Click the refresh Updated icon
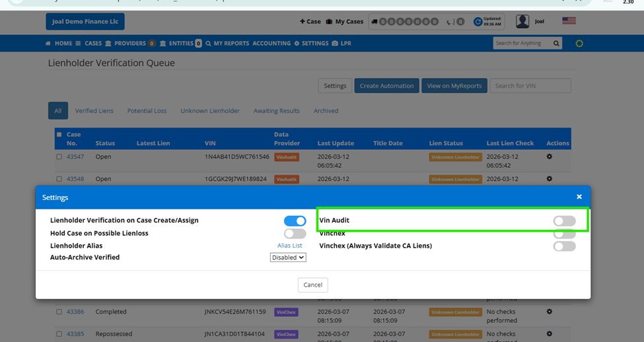644x342 pixels. point(478,22)
